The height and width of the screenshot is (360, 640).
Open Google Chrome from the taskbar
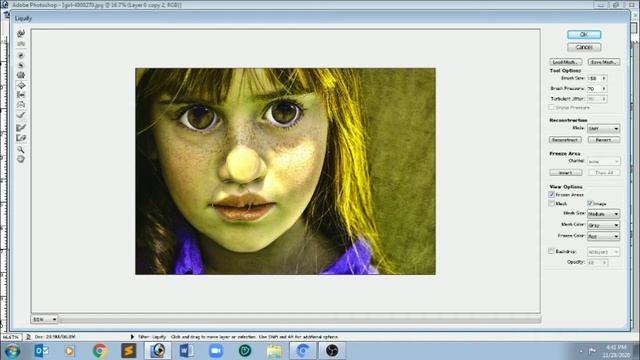click(x=100, y=351)
